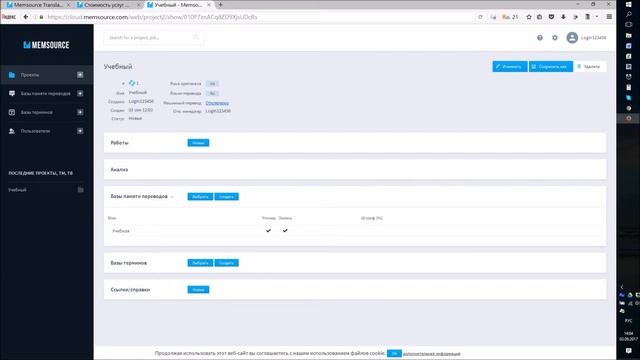The width and height of the screenshot is (640, 360).
Task: Open browser hamburger menu
Action: point(609,17)
